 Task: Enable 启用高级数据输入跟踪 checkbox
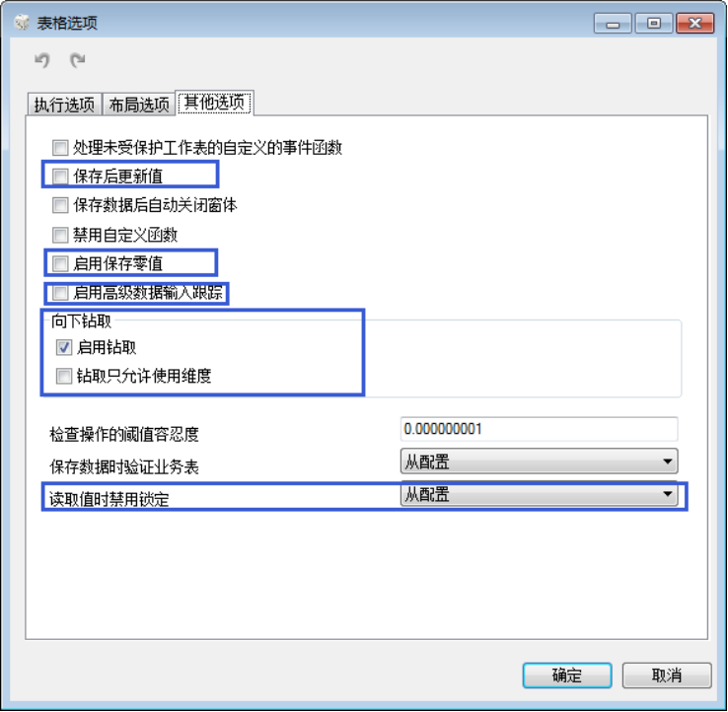(x=60, y=293)
